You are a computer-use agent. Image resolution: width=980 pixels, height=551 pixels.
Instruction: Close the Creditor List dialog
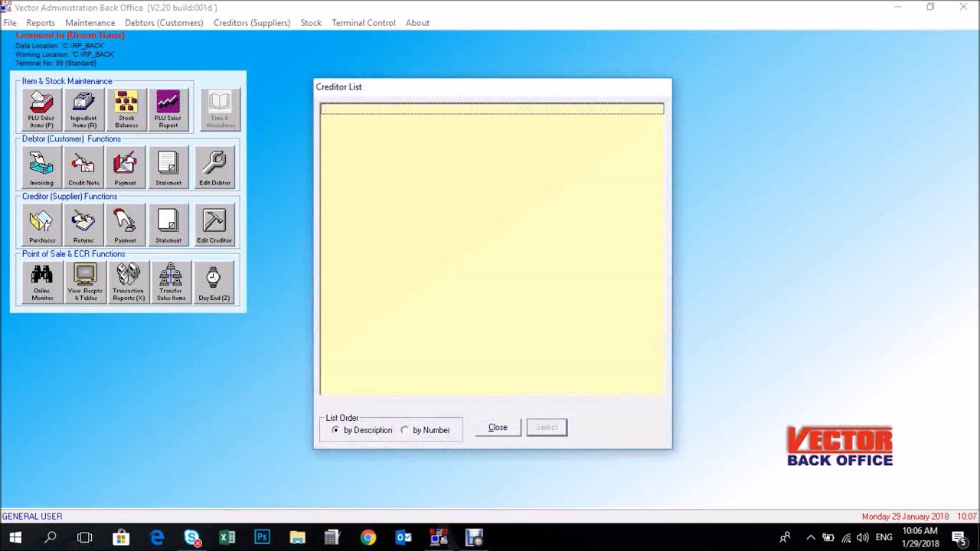[498, 428]
